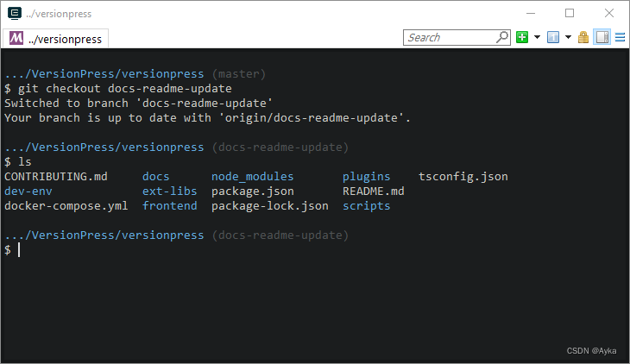Open the hamburger system menu
630x364 pixels.
(620, 37)
